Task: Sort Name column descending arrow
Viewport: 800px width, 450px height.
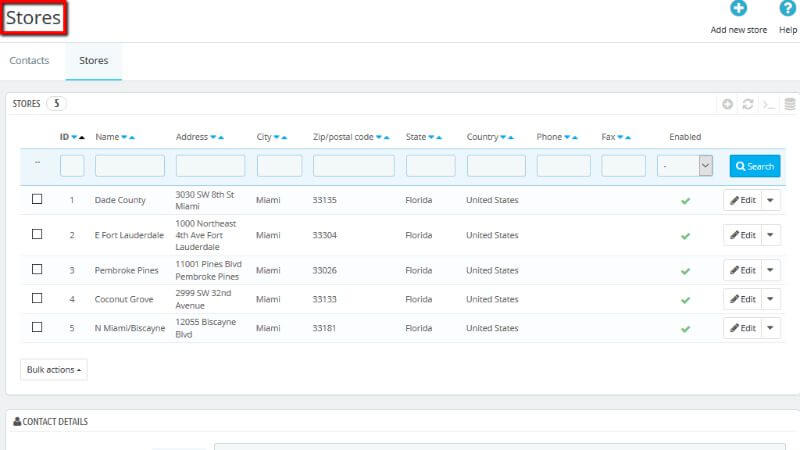Action: point(124,137)
